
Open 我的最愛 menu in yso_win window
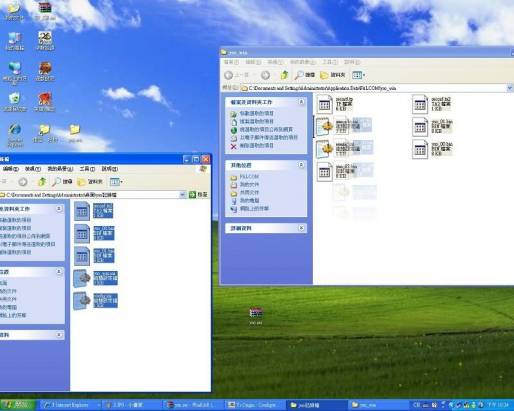pos(302,62)
